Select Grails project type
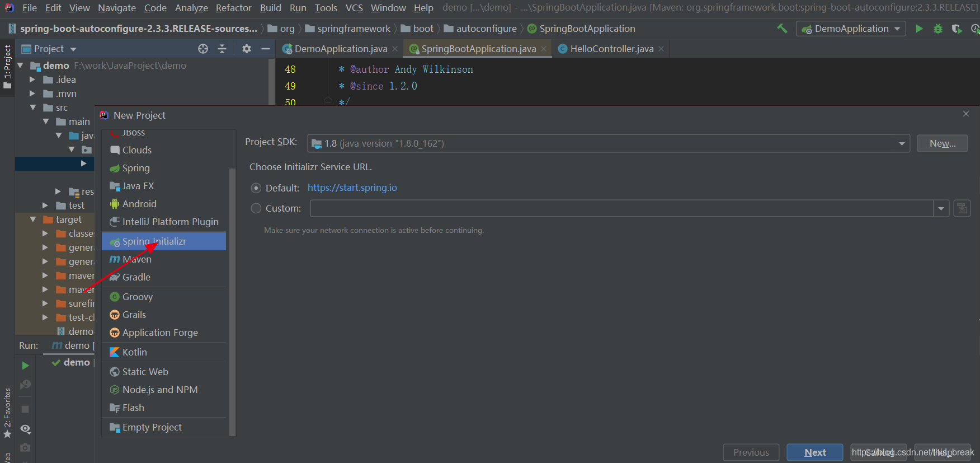The width and height of the screenshot is (980, 463). [x=164, y=315]
